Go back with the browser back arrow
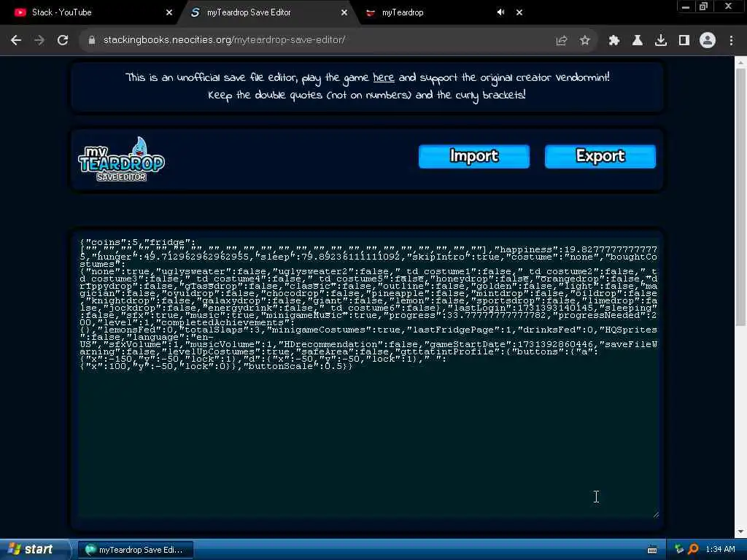The height and width of the screenshot is (560, 747). coord(16,41)
